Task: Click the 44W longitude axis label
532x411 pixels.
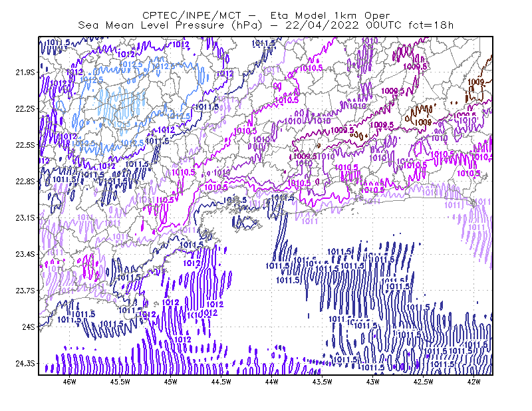Action: [x=271, y=382]
